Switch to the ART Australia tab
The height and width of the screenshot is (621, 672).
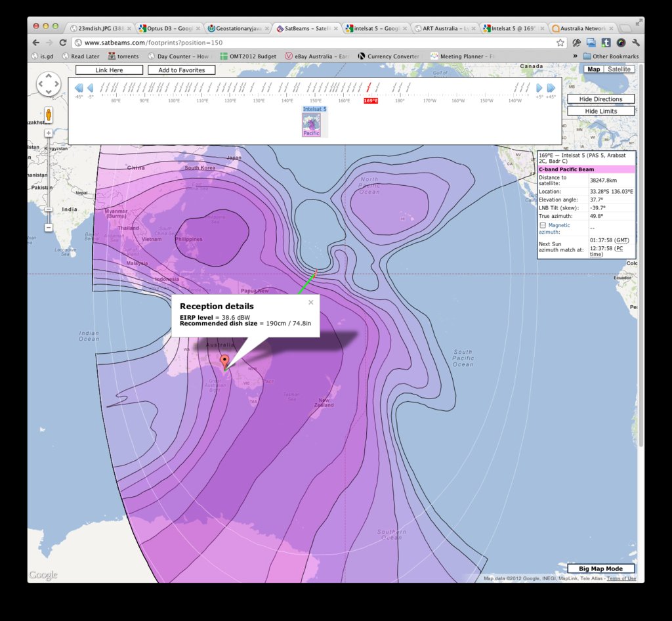(444, 28)
